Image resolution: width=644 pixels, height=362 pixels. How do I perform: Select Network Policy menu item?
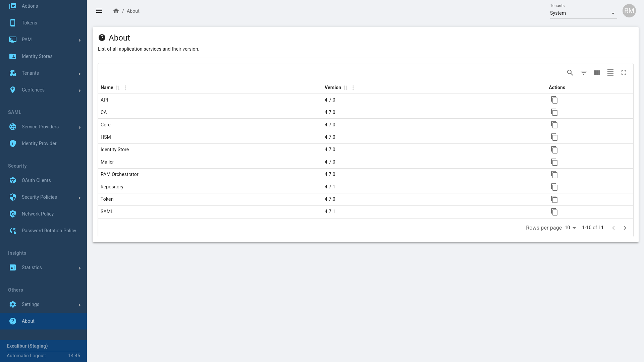pos(38,214)
